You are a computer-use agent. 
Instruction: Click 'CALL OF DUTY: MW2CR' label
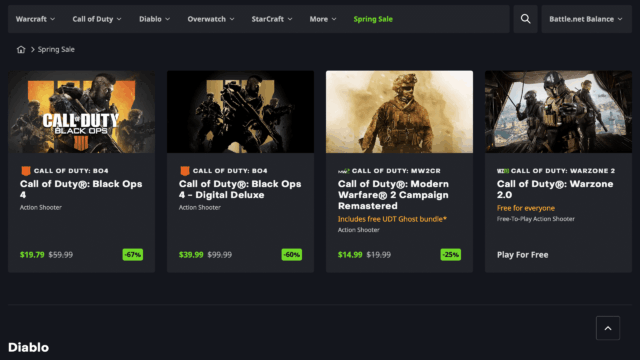396,171
